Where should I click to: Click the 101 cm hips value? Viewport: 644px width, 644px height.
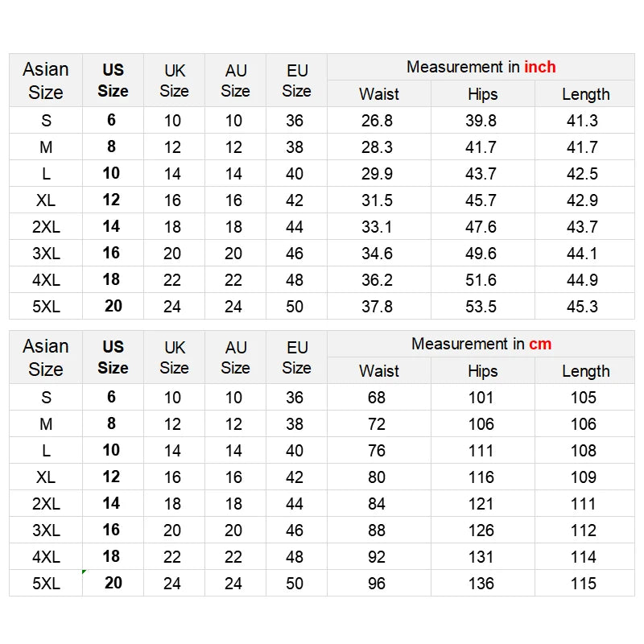(x=481, y=398)
